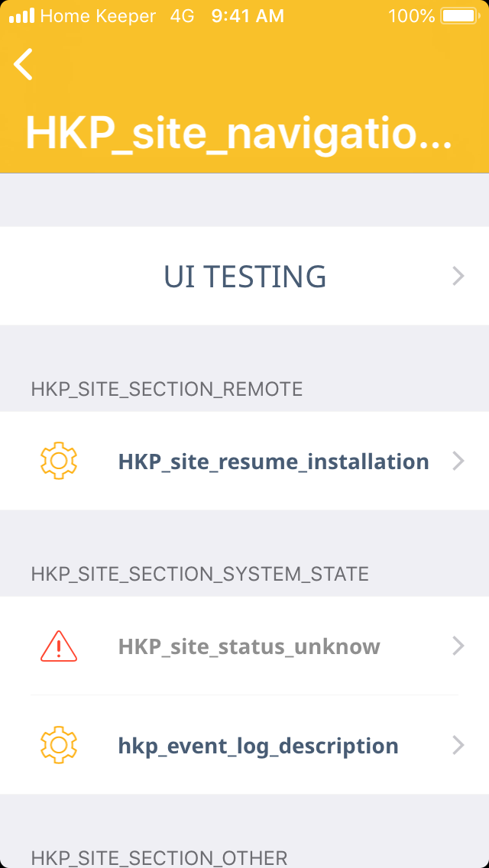Select HKP_site_resume_installation label

click(x=273, y=462)
